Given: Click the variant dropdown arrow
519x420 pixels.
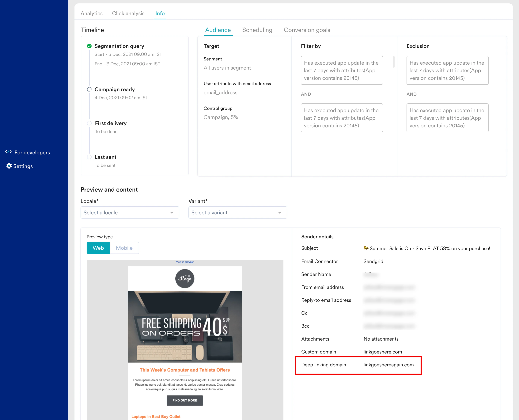Looking at the screenshot, I should pos(280,212).
